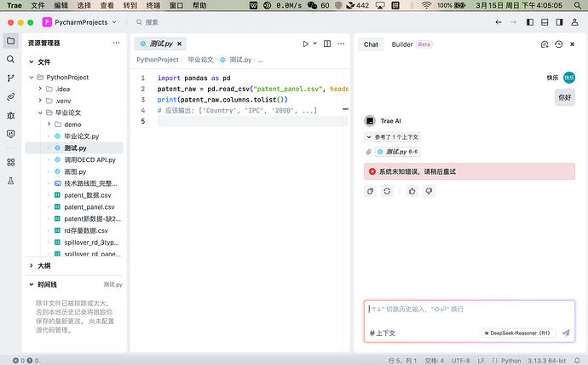
Task: Thumbs up the AI response
Action: click(412, 191)
